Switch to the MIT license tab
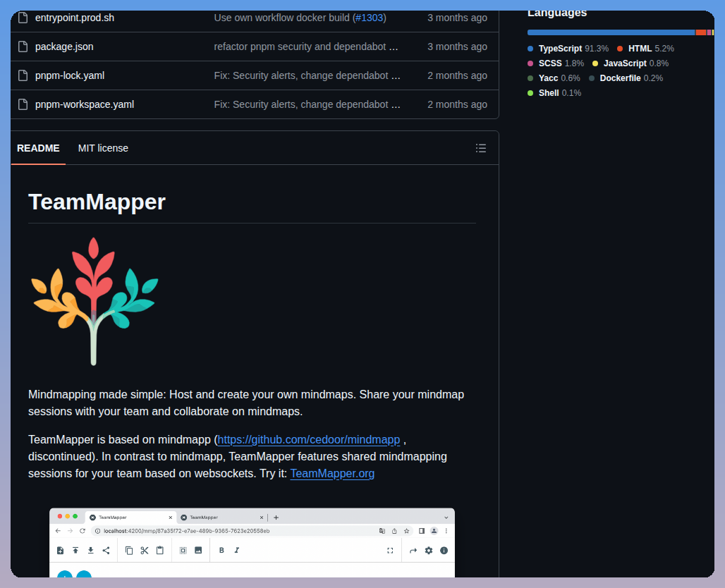The width and height of the screenshot is (725, 588). tap(103, 148)
